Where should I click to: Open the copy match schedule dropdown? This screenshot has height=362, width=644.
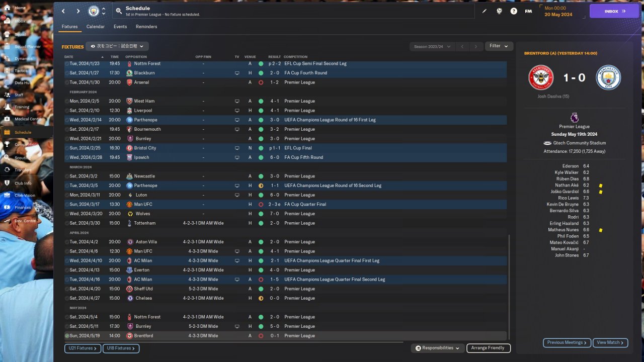(117, 46)
